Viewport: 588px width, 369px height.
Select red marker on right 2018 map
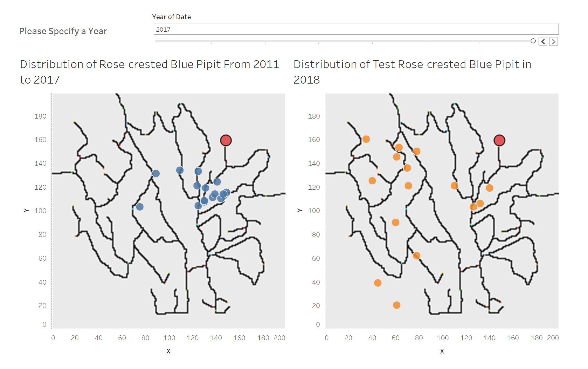pos(499,140)
